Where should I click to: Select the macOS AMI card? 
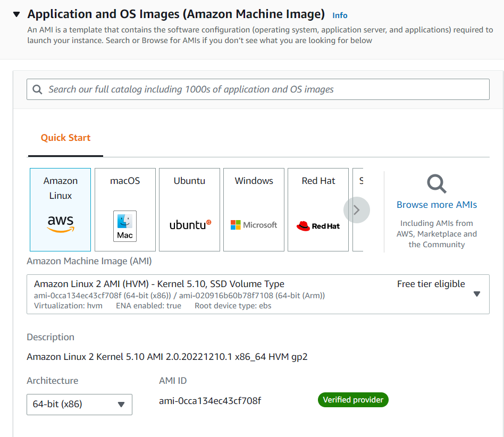tap(125, 209)
